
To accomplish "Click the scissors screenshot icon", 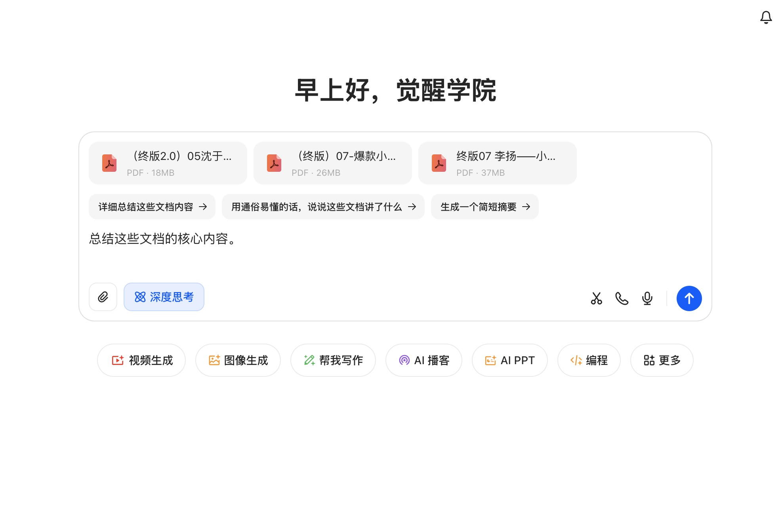I will click(x=596, y=299).
